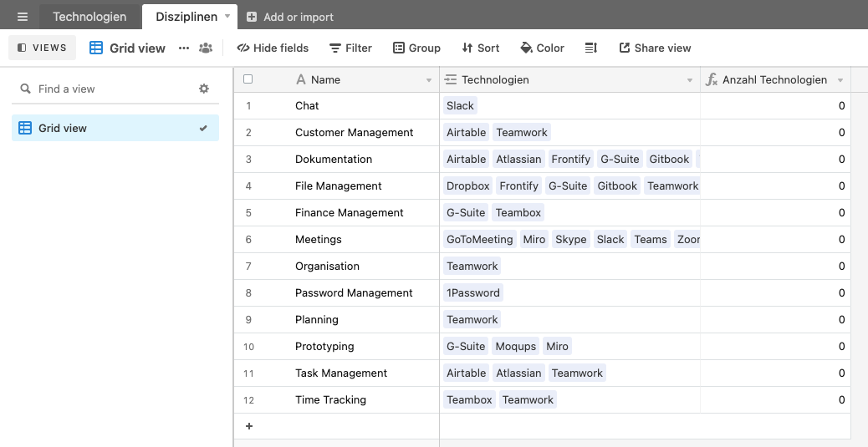Click row number 12
This screenshot has height=447, width=868.
click(248, 400)
